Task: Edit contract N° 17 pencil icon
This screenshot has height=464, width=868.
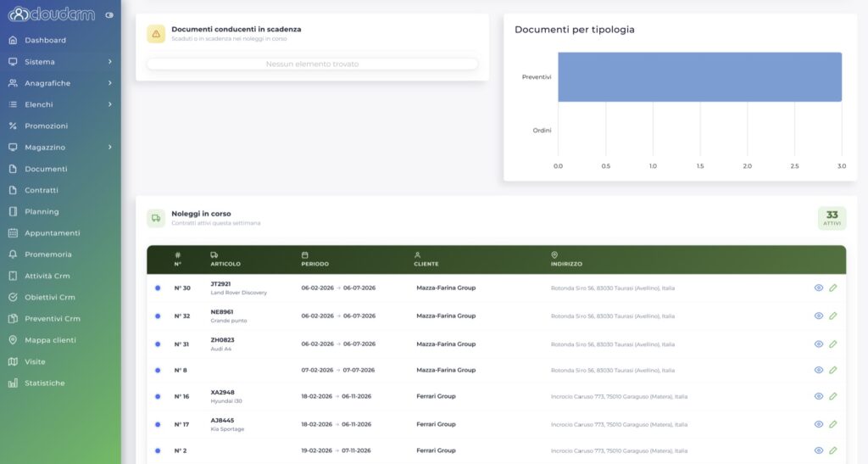Action: click(x=833, y=424)
